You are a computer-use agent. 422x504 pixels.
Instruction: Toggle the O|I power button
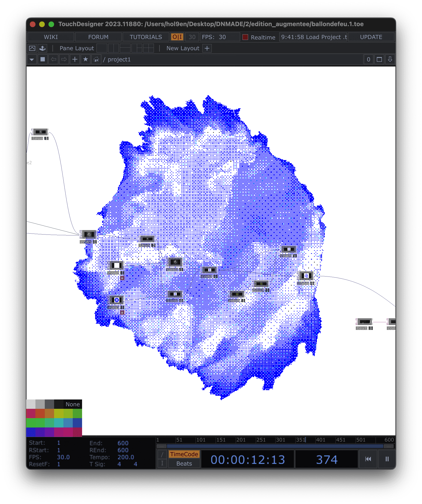coord(177,37)
